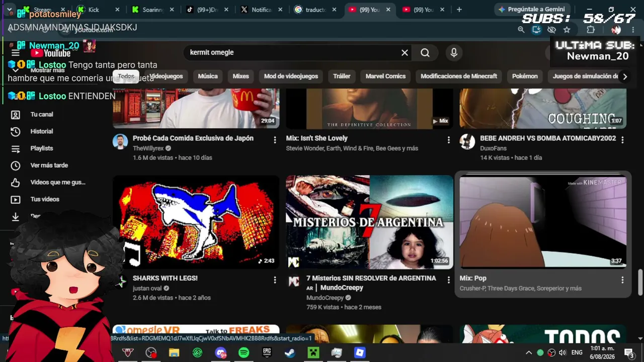The width and height of the screenshot is (644, 362).
Task: Switch to the X Notifica tab
Action: coord(262,10)
